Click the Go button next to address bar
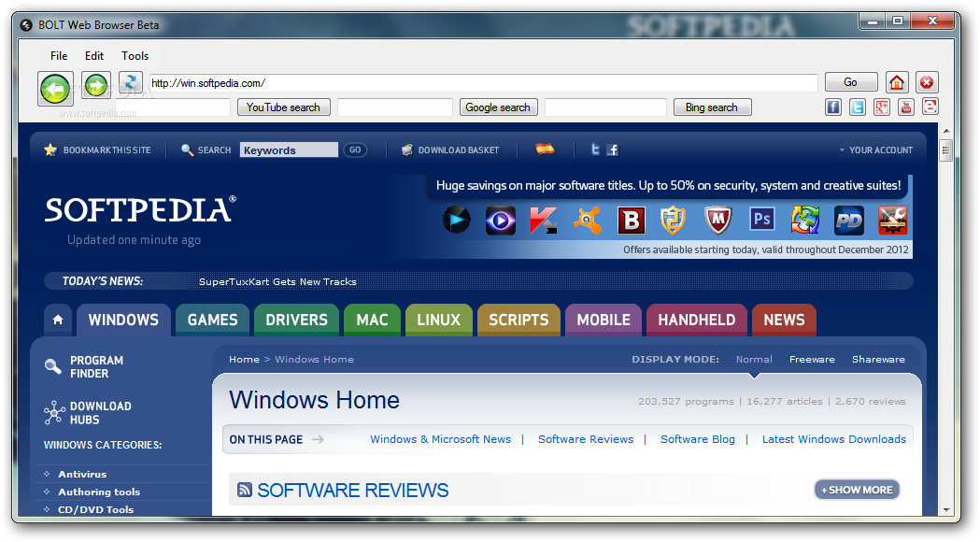The height and width of the screenshot is (542, 980). pyautogui.click(x=851, y=82)
